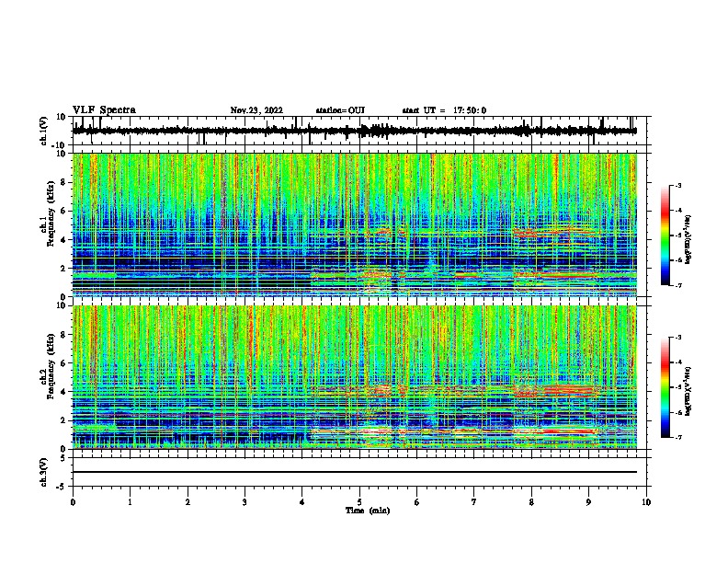The height and width of the screenshot is (563, 728).
Task: Click time axis tick label "9"
Action: click(x=588, y=502)
